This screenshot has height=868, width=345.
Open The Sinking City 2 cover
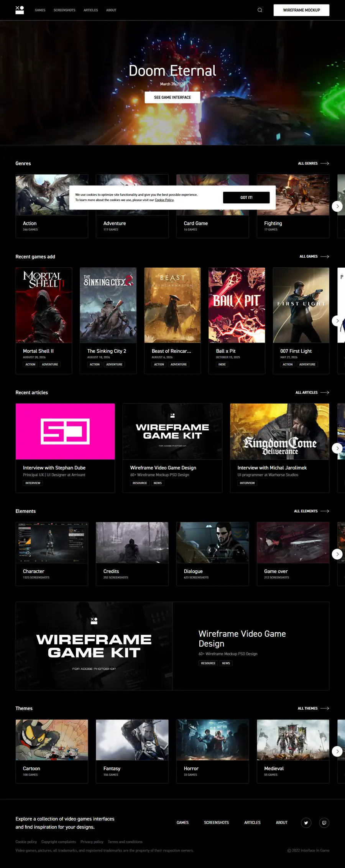tap(108, 305)
